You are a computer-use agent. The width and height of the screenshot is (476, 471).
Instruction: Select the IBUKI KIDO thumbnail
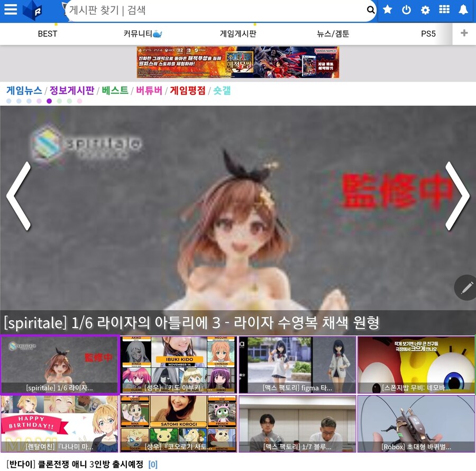pos(178,364)
